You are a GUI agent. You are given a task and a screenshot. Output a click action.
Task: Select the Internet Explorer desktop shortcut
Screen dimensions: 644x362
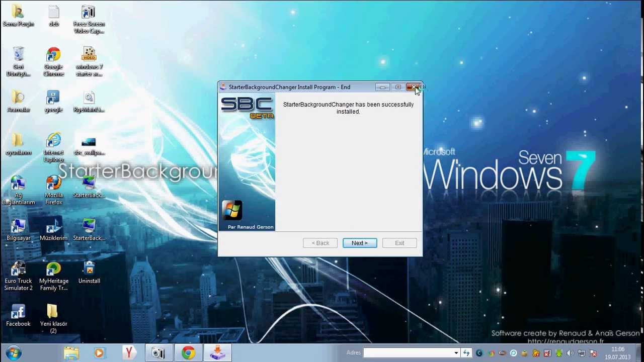[53, 148]
